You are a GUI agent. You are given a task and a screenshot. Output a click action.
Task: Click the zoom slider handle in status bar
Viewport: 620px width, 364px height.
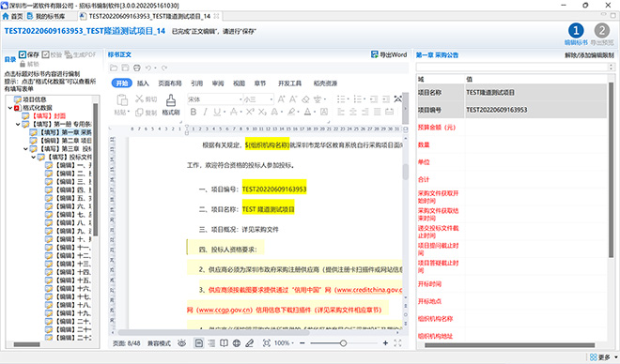[343, 343]
